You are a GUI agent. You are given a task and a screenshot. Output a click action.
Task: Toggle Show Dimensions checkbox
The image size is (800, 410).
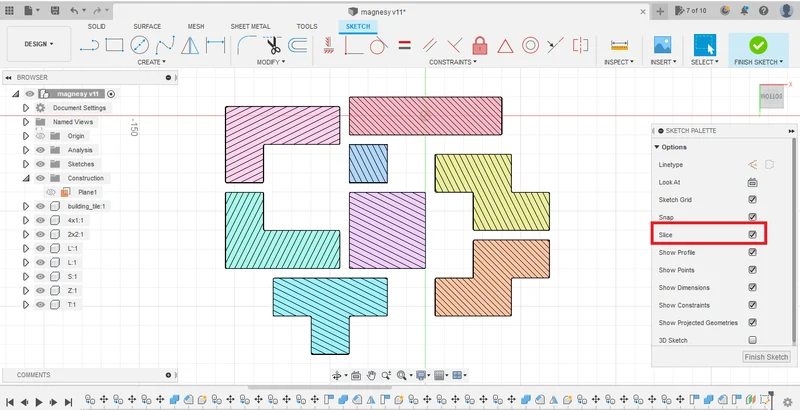pyautogui.click(x=753, y=288)
